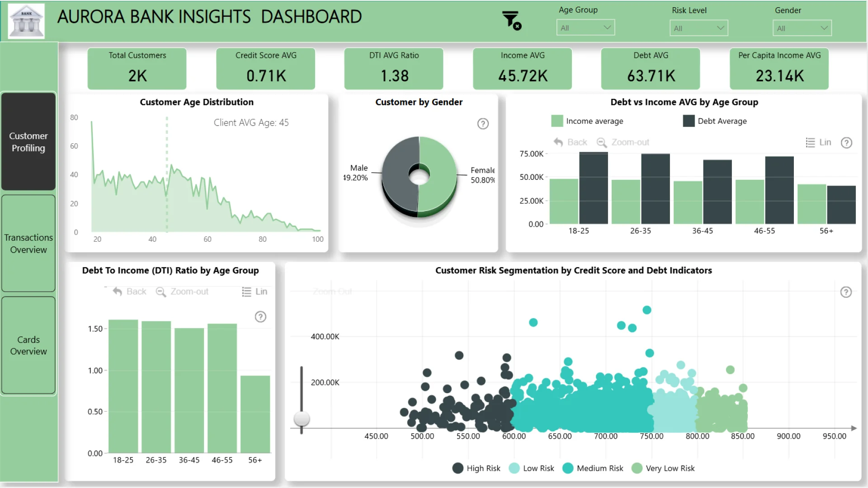Viewport: 868px width, 488px height.
Task: Click the Debt AVG card
Action: click(x=651, y=69)
